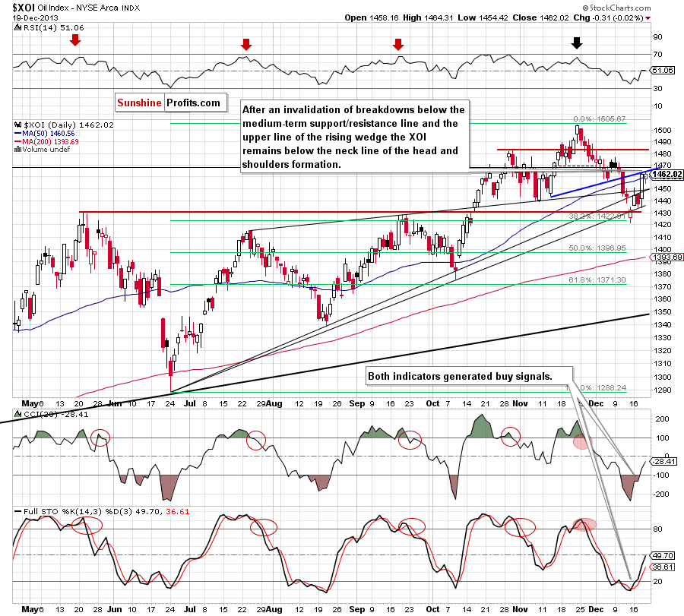Click the 19-Dec-2013 date label
The width and height of the screenshot is (684, 616).
point(35,18)
